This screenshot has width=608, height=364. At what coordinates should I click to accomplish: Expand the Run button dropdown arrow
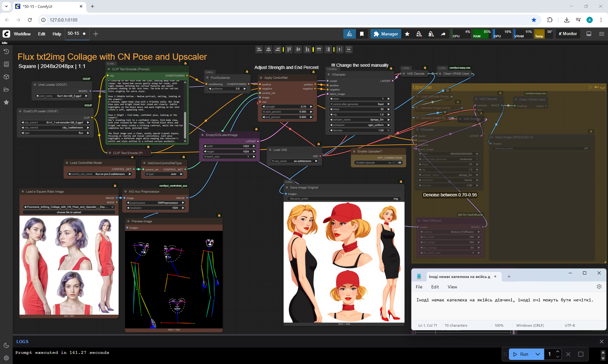537,354
